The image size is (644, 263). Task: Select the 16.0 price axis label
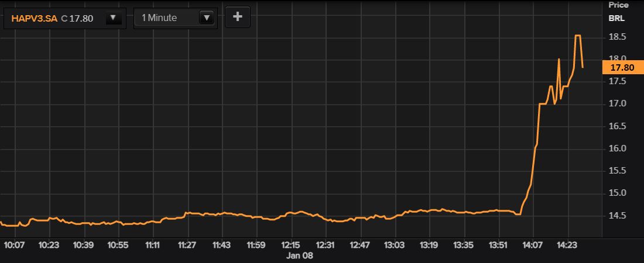point(618,148)
